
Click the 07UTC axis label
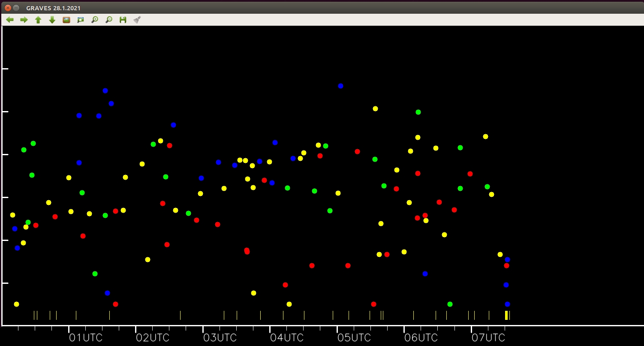(x=488, y=338)
